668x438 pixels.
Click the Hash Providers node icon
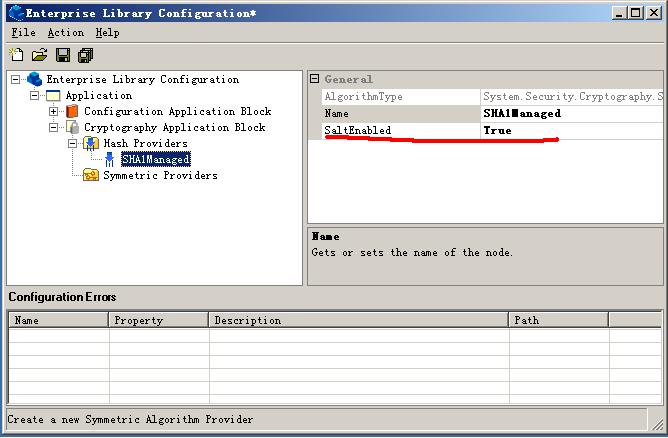point(91,144)
